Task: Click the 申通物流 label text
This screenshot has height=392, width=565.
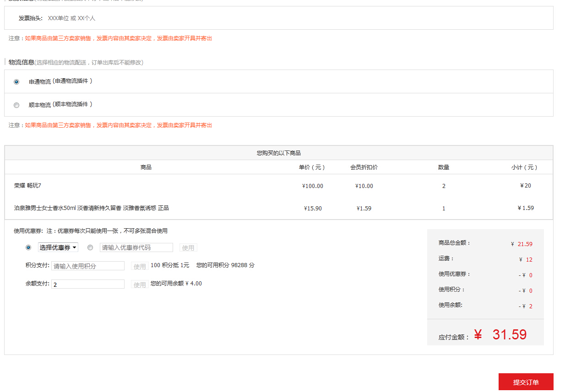Action: click(40, 82)
